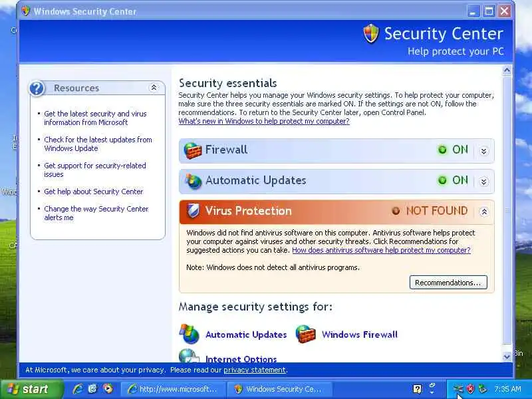Click the Virus Protection shield icon
Viewport: 532px width, 399px height.
[193, 211]
